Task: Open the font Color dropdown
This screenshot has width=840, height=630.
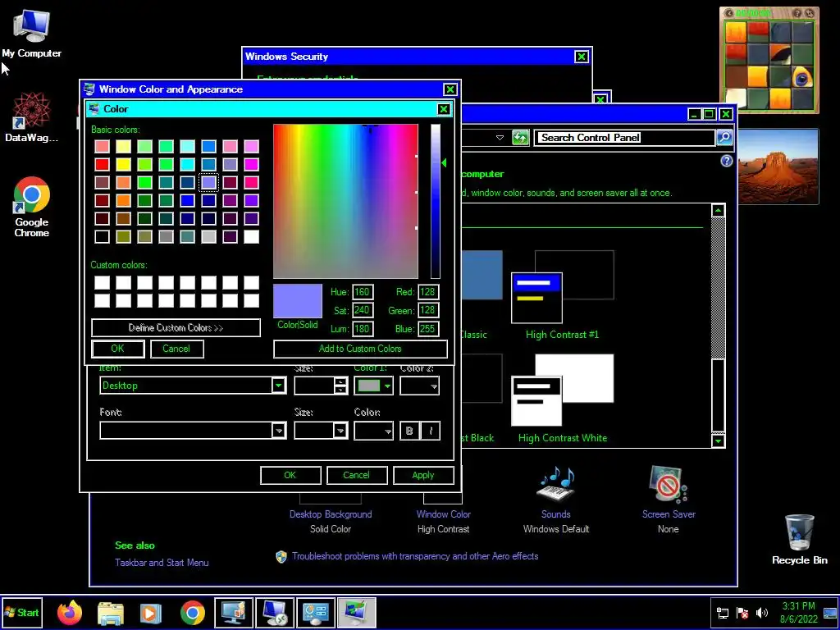Action: 373,431
